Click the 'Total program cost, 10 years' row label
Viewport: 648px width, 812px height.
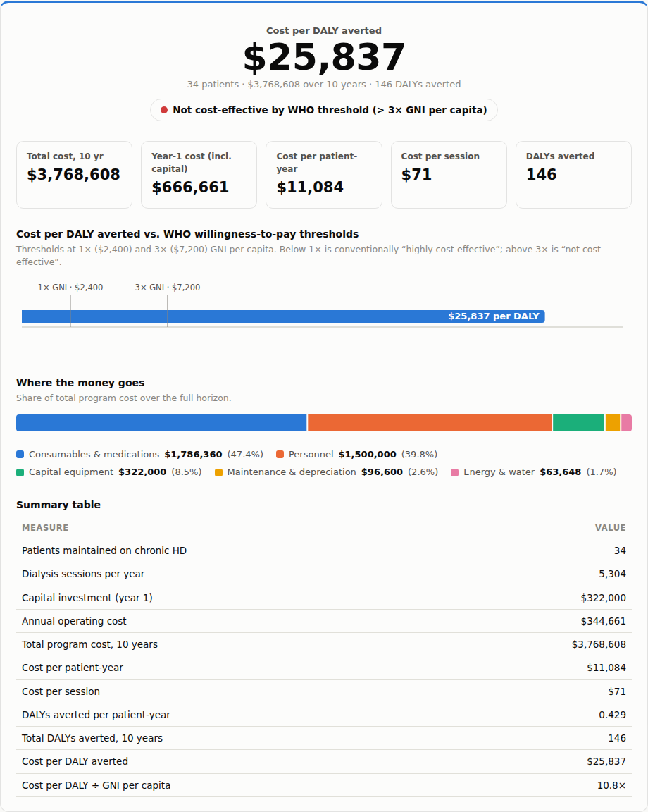click(x=89, y=644)
